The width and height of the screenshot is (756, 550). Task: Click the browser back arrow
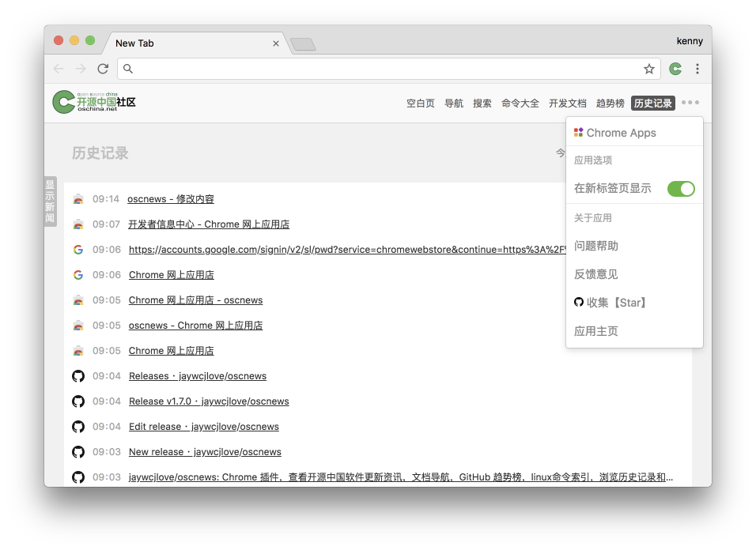(x=59, y=69)
